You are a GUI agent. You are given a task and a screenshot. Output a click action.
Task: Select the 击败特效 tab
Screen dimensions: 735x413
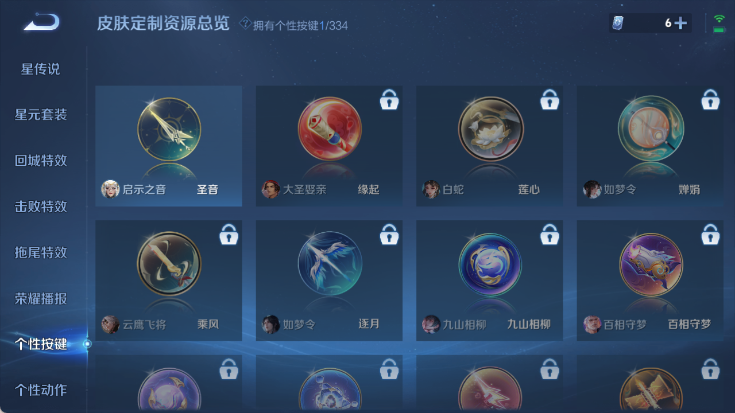click(40, 206)
